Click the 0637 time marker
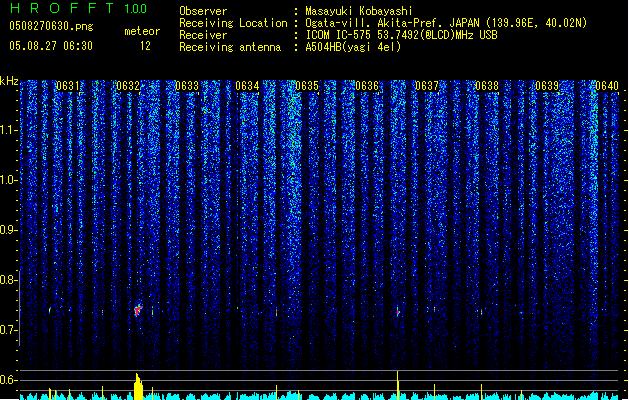This screenshot has width=629, height=400. tap(427, 86)
